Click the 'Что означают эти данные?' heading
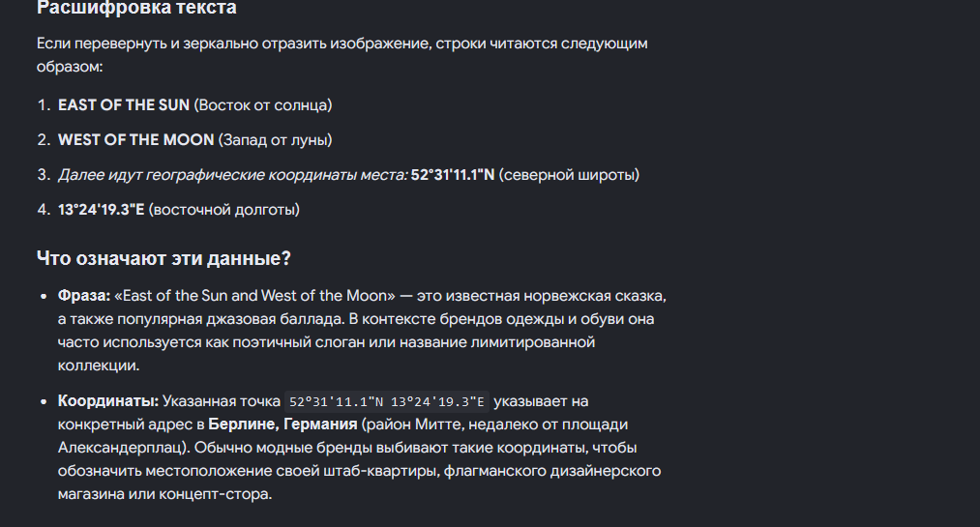 (163, 258)
